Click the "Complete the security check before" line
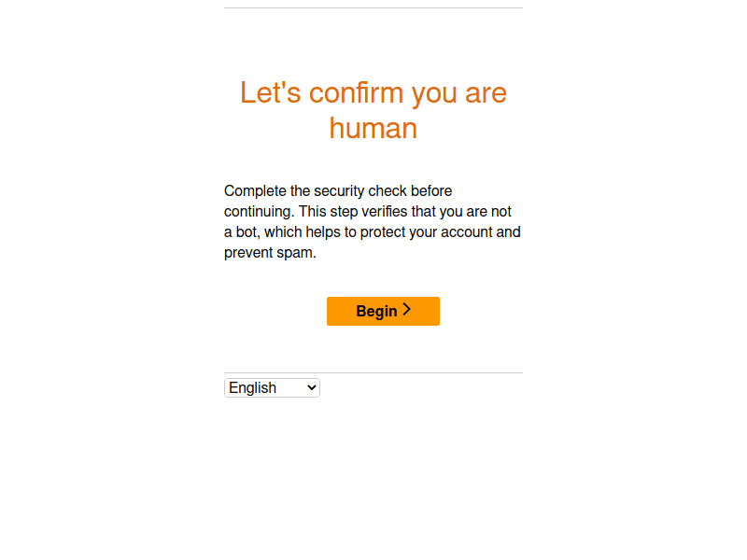This screenshot has height=560, width=747. tap(338, 190)
